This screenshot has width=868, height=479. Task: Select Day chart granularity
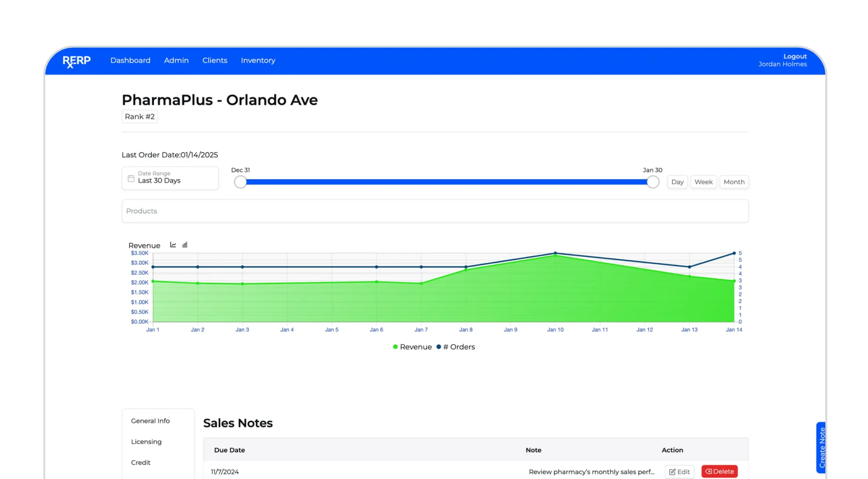677,182
